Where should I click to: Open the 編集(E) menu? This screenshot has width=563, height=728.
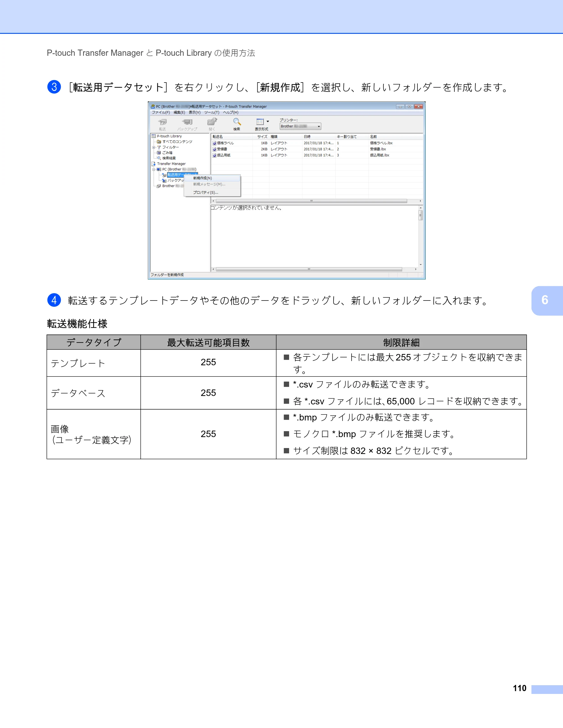179,113
